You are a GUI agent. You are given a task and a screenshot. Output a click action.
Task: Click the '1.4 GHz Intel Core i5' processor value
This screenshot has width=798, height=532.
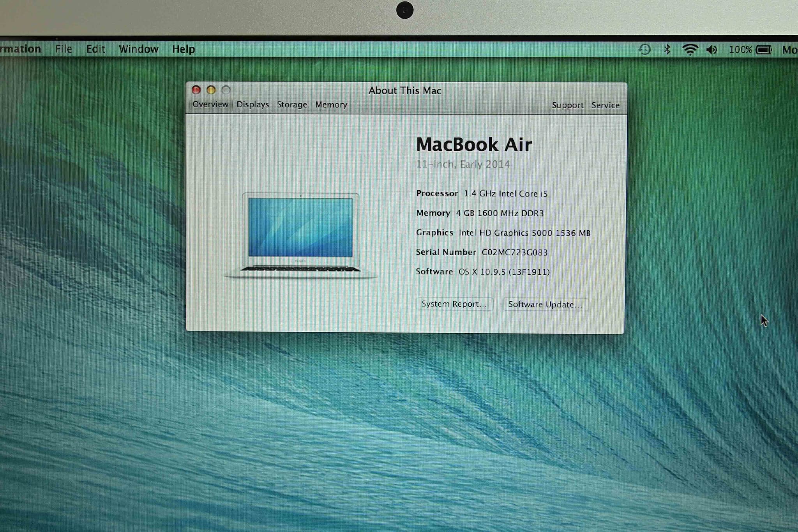point(506,194)
